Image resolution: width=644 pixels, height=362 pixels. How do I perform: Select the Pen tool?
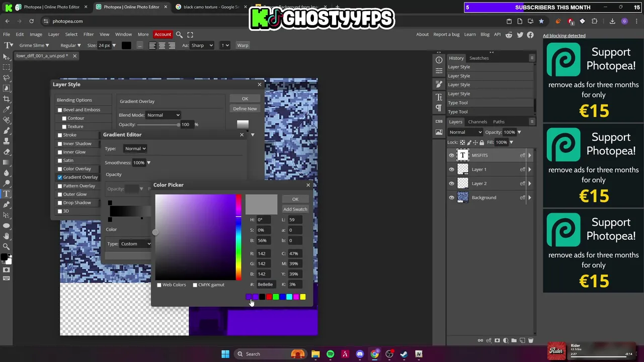coord(7,205)
